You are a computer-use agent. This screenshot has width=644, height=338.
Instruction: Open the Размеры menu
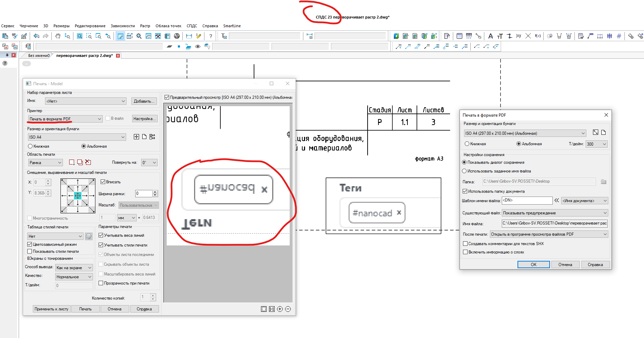pyautogui.click(x=61, y=26)
